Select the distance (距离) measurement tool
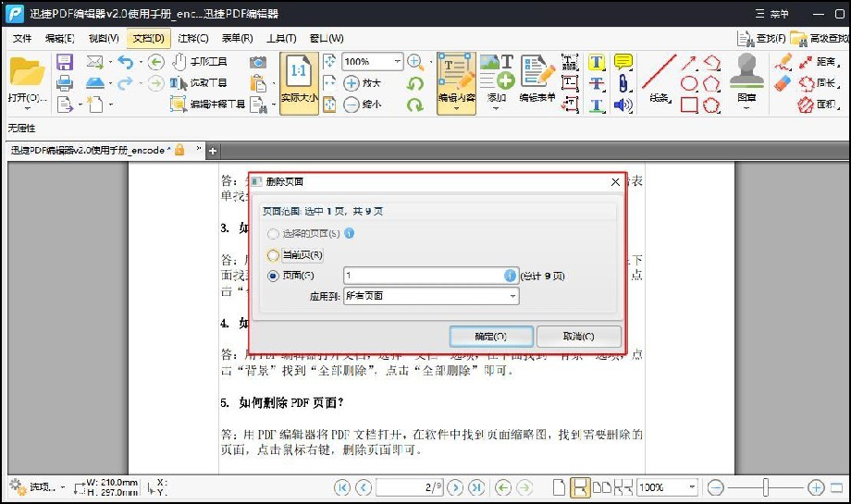 pyautogui.click(x=819, y=62)
